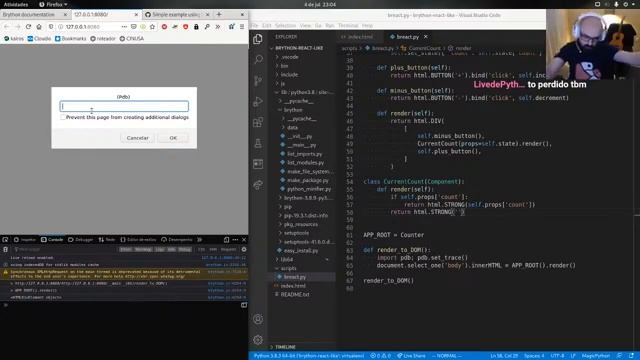This screenshot has width=640, height=360.
Task: Open the Firefox hamburger menu
Action: (x=242, y=27)
